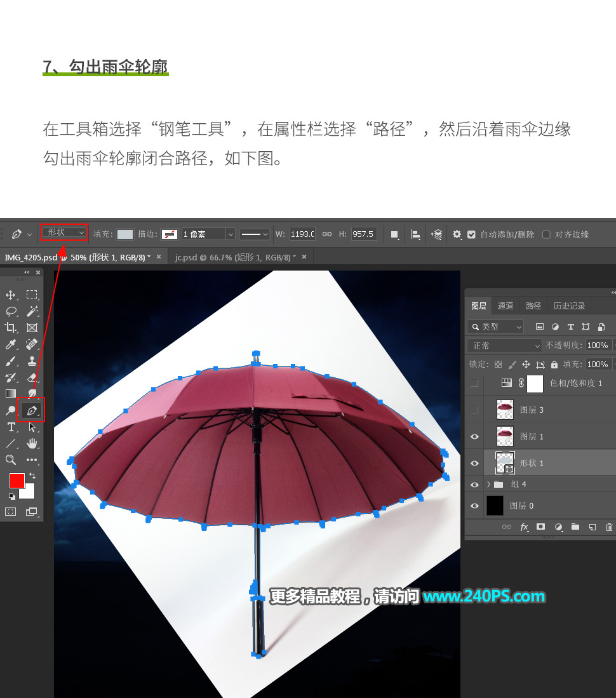616x698 pixels.
Task: Open the tool mode dropdown showing 形状
Action: click(64, 232)
